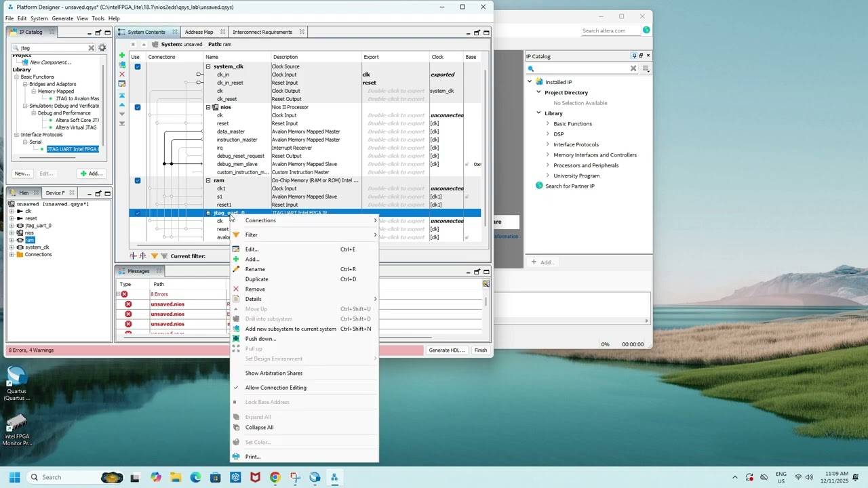Image resolution: width=868 pixels, height=488 pixels.
Task: Click the orange filter funnel icon beside Current filter
Action: tap(154, 256)
